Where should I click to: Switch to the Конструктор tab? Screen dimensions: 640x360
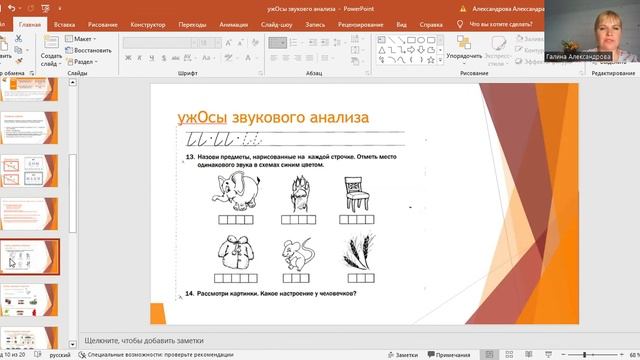point(148,24)
